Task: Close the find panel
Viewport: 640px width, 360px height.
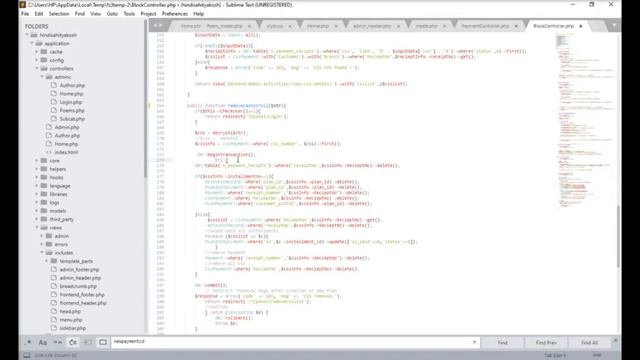Action: [x=616, y=340]
